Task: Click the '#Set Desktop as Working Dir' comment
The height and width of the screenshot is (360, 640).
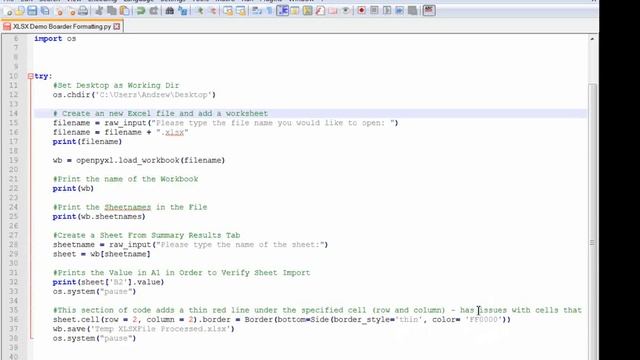Action: coord(116,85)
